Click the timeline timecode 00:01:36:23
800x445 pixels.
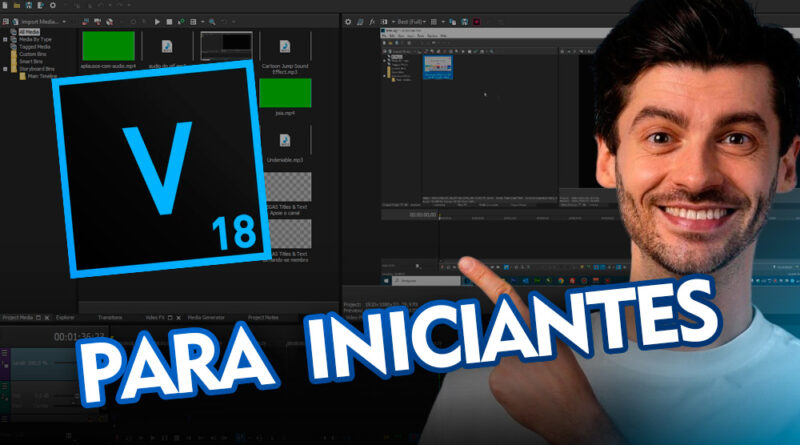tap(79, 337)
